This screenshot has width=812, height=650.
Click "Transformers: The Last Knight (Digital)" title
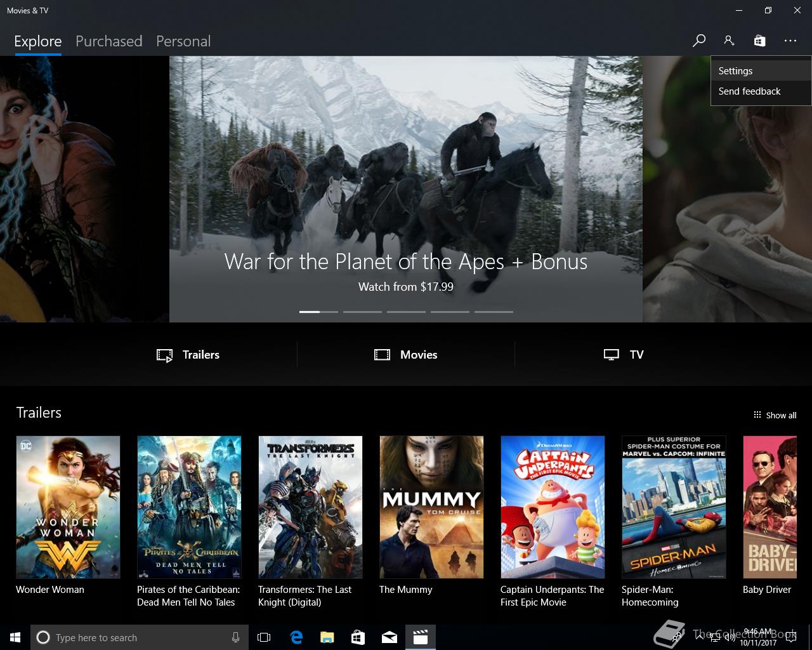[305, 596]
